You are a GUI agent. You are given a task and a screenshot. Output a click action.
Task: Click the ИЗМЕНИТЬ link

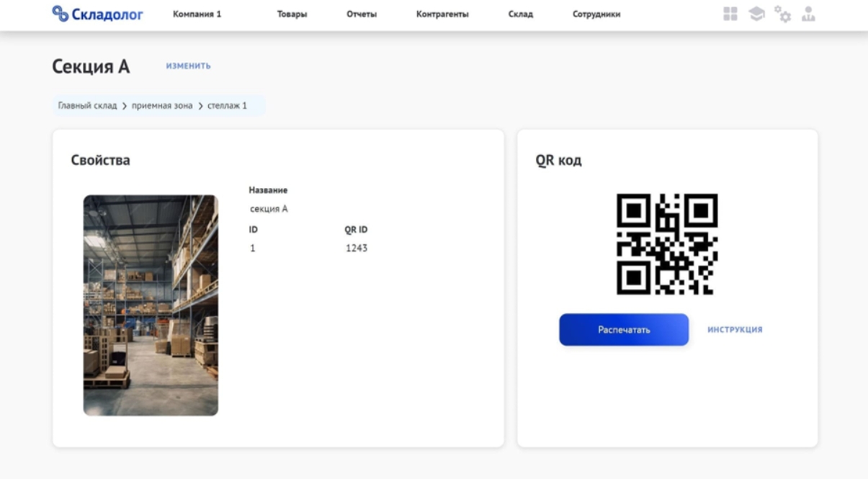click(188, 66)
